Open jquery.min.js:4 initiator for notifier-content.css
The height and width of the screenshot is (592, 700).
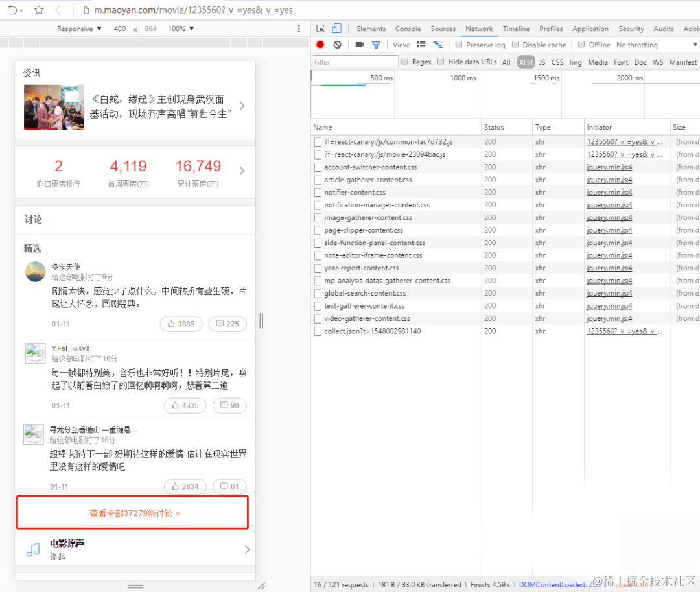609,193
